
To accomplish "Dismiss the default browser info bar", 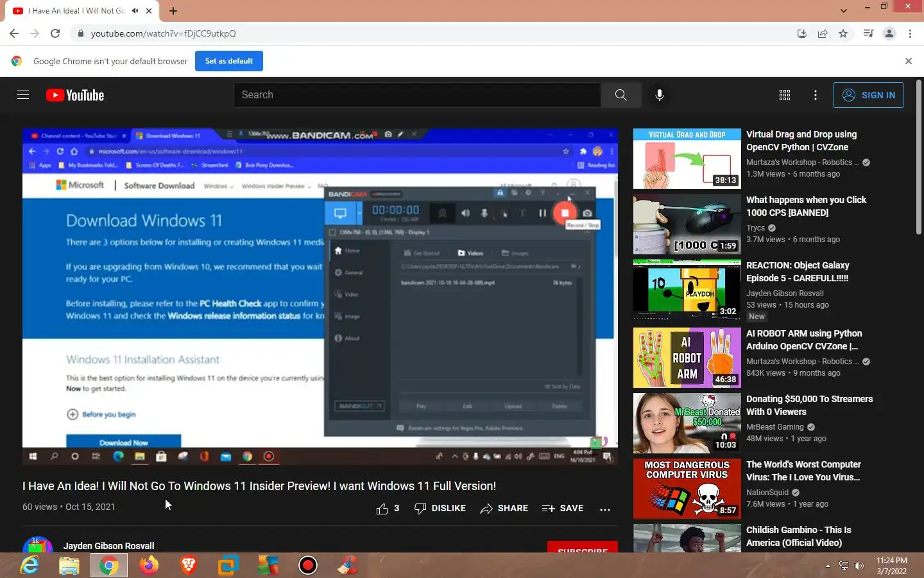I will click(x=908, y=61).
